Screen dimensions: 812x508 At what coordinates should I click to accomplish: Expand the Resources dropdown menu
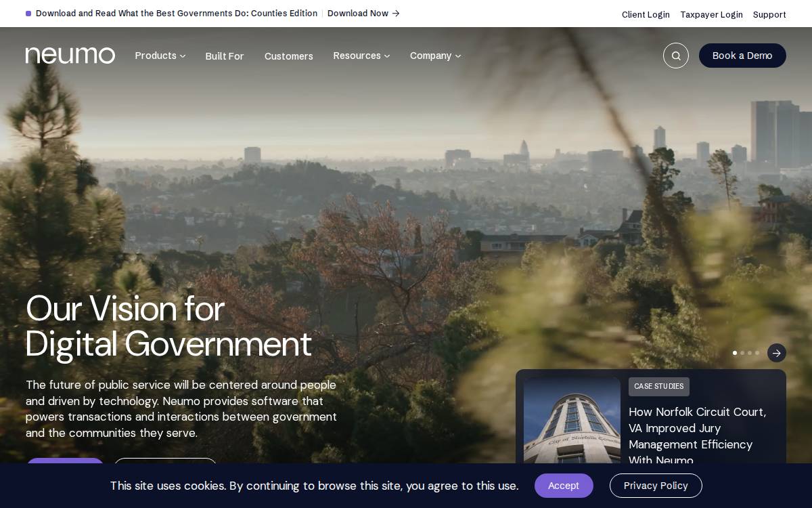tap(361, 56)
